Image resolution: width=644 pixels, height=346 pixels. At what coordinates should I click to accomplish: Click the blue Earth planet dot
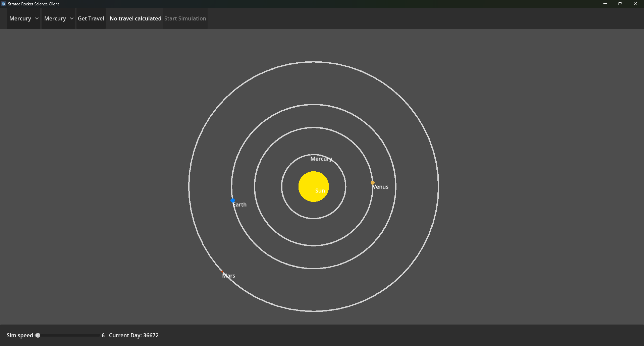click(x=232, y=200)
